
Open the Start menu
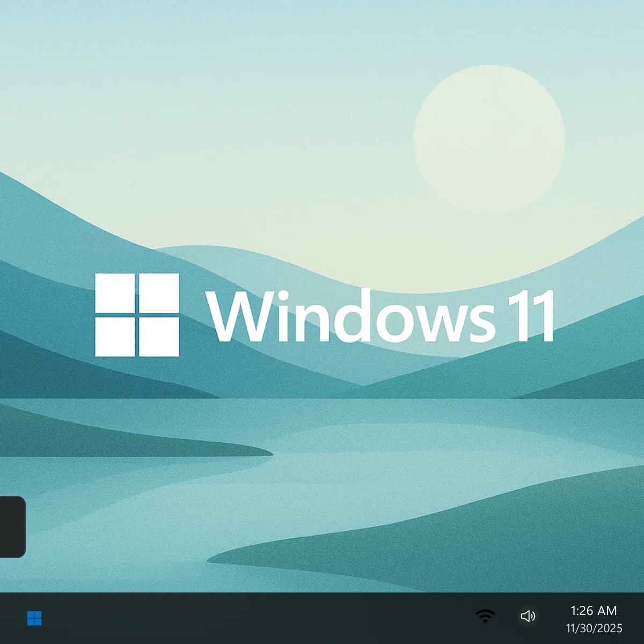point(34,618)
